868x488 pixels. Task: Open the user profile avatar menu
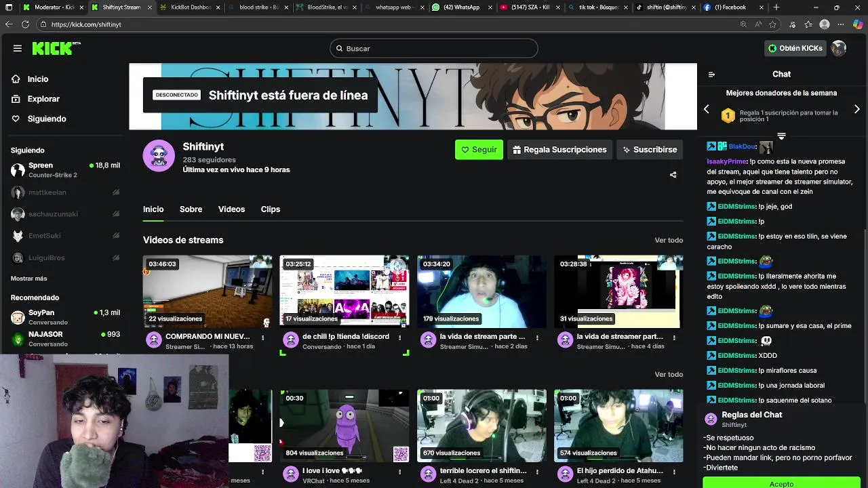point(839,48)
